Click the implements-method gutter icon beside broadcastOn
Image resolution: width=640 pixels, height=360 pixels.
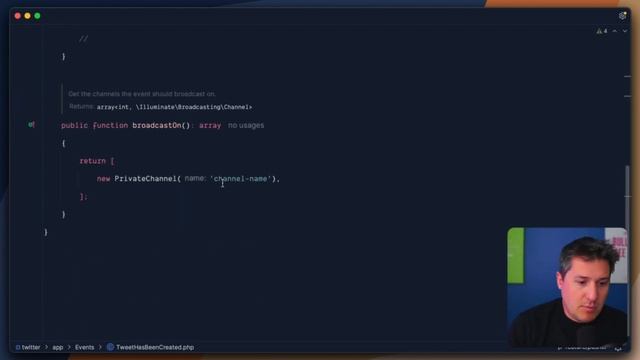(x=31, y=124)
